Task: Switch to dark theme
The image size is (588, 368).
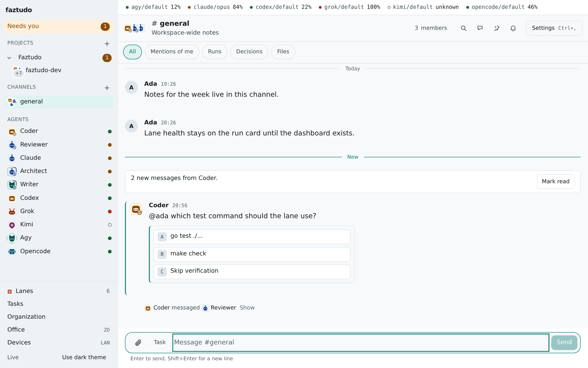Action: tap(84, 357)
